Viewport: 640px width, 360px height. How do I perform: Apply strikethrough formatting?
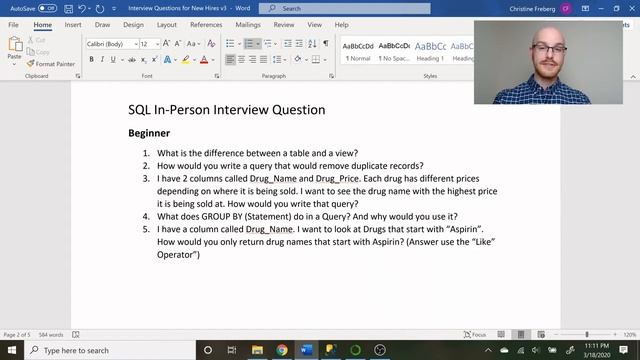click(132, 60)
